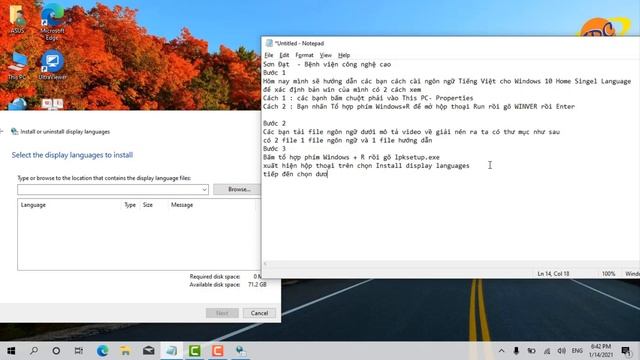Switch to Notepad taskbar button
The image size is (640, 360).
pos(171,351)
